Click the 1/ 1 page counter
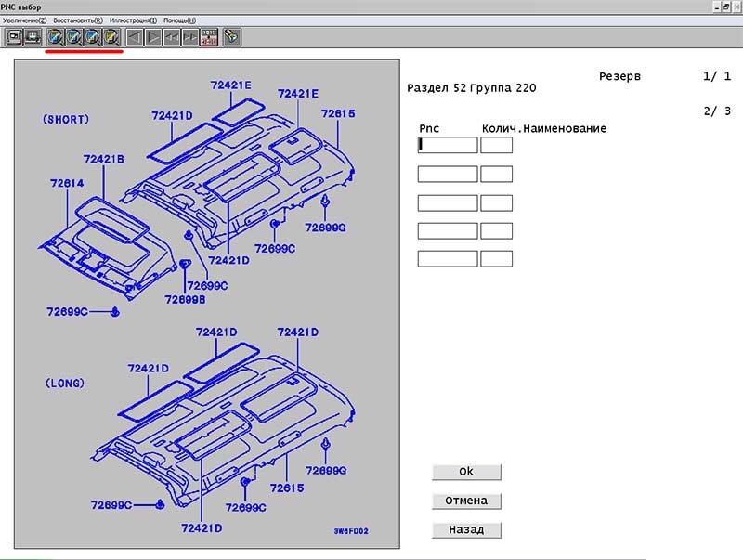743x560 pixels. pyautogui.click(x=717, y=76)
